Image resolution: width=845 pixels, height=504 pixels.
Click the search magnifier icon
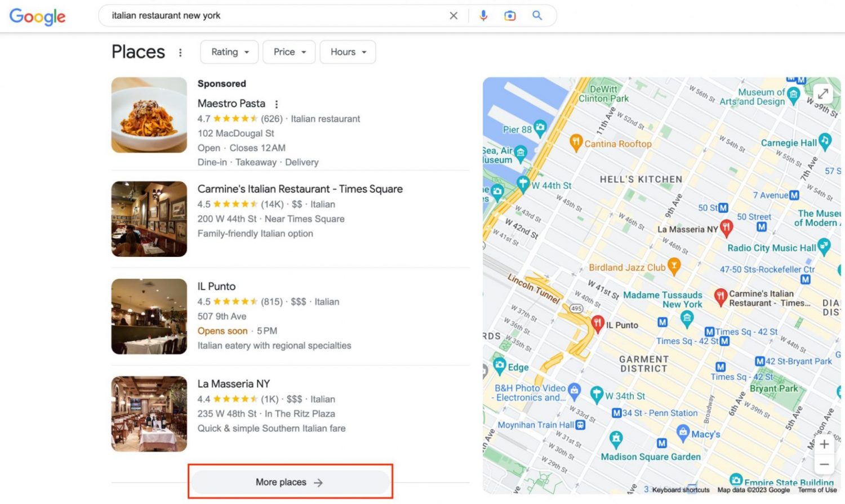[536, 15]
